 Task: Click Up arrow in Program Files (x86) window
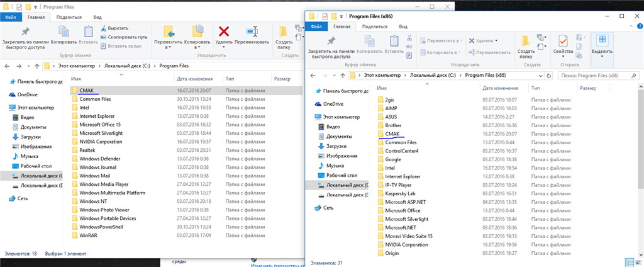point(342,76)
